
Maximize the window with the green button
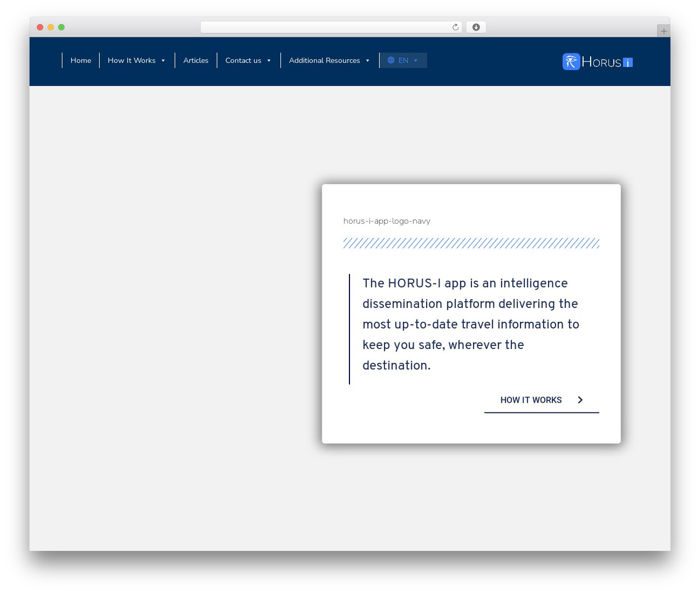pos(61,27)
